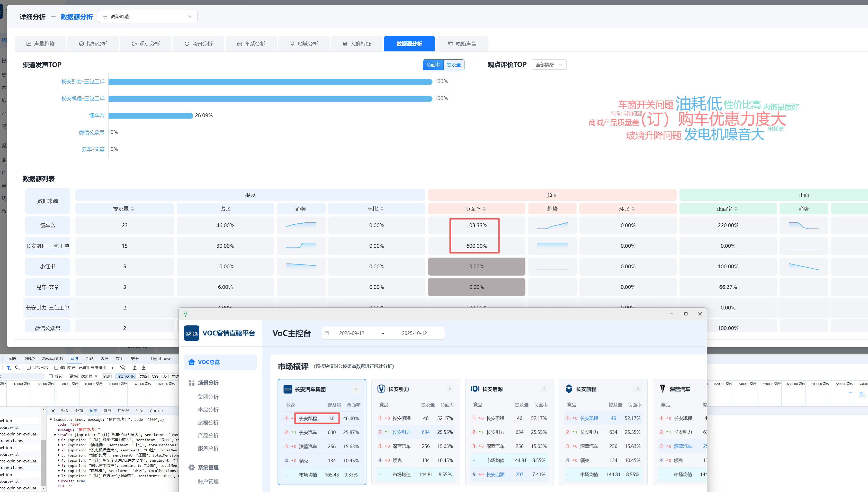Switch to the 观点分析 tab
Screen dimensions: 868x492
146,44
